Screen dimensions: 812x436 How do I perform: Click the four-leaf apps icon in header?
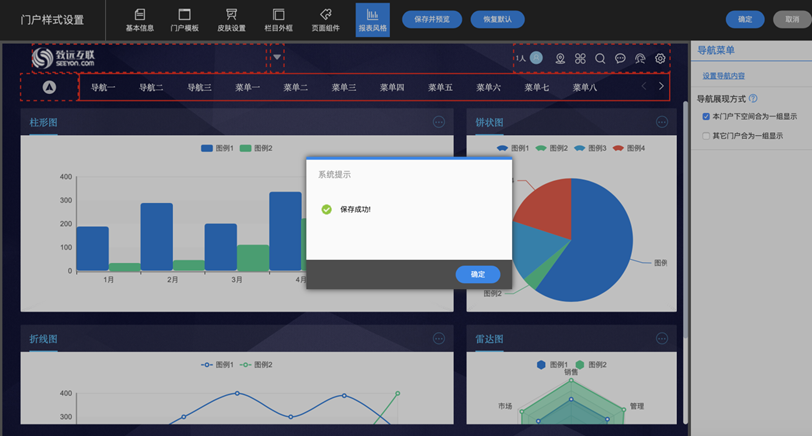pos(580,59)
